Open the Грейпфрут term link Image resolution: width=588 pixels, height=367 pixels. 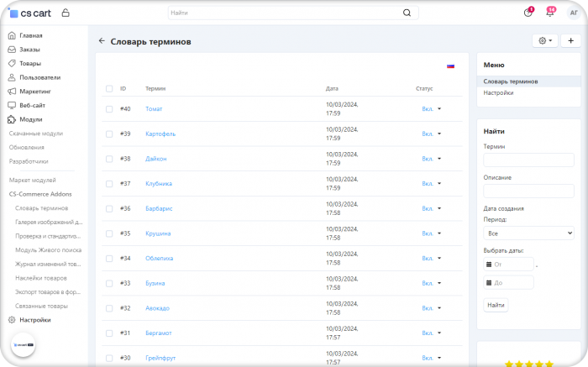(x=160, y=358)
